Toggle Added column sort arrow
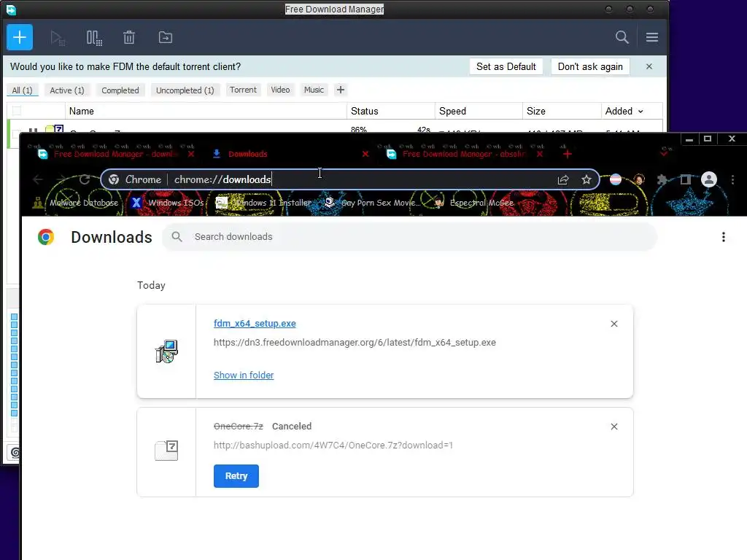 point(640,112)
